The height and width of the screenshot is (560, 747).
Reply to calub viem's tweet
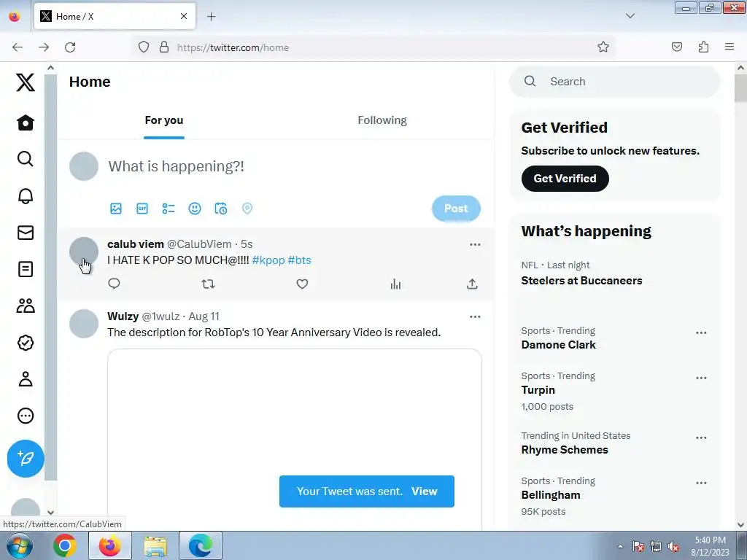[114, 284]
